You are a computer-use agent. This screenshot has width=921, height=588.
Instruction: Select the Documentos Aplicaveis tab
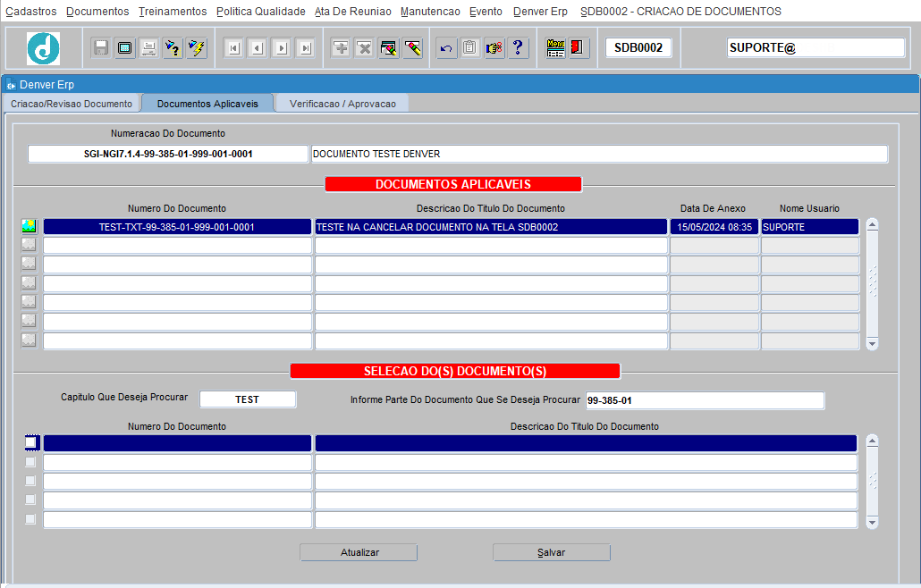pyautogui.click(x=208, y=104)
